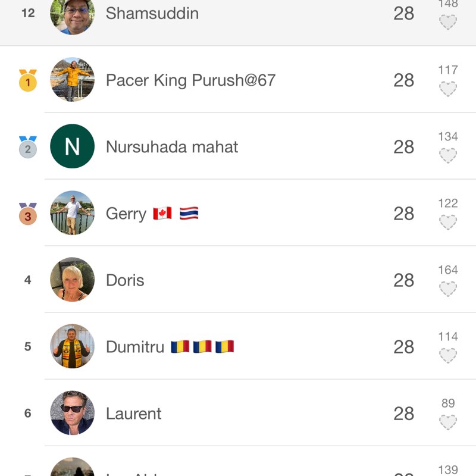Like Gerry's entry with the heart
This screenshot has width=476, height=476.
coord(447,223)
